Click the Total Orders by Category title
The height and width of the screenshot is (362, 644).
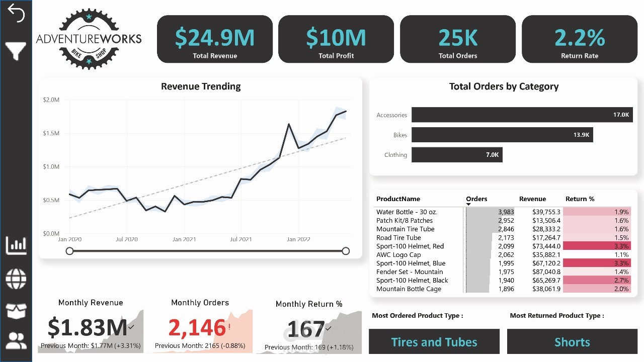pos(504,86)
